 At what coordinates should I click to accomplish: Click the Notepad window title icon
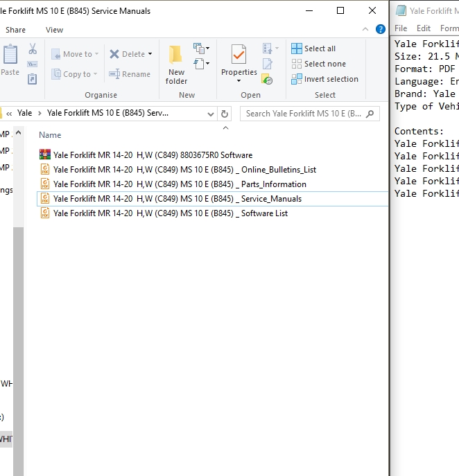pyautogui.click(x=401, y=10)
